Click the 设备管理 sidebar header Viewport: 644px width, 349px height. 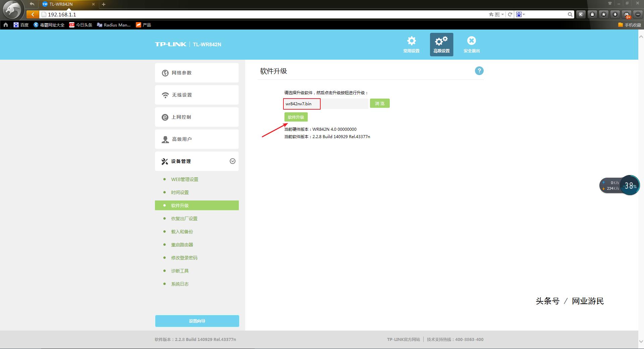pos(197,161)
